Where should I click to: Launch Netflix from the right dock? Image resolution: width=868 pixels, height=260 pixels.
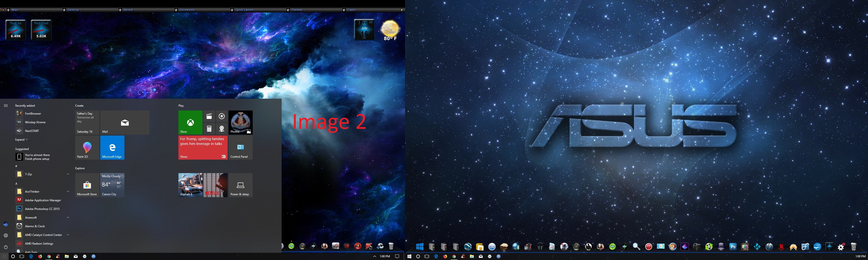781,247
